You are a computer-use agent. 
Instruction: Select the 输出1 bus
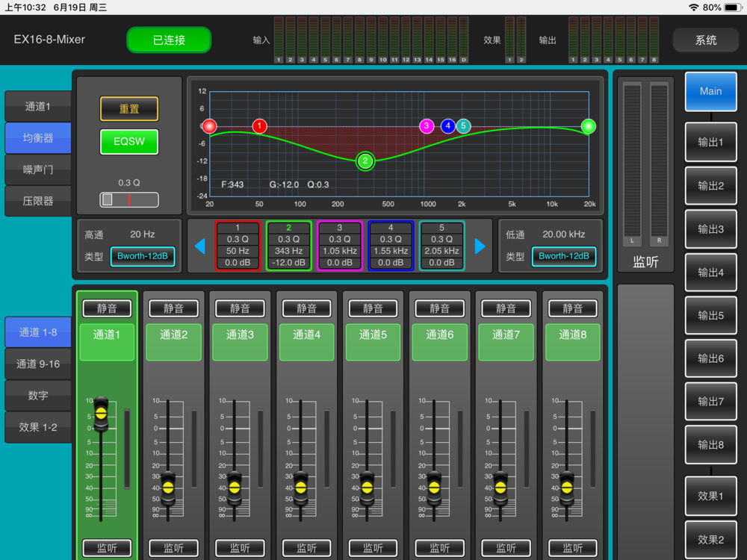(x=711, y=142)
